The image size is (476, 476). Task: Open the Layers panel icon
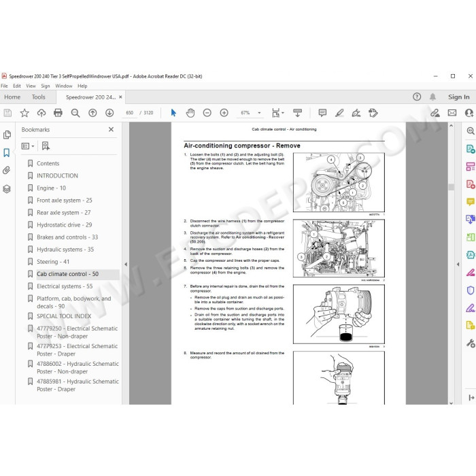pos(7,189)
